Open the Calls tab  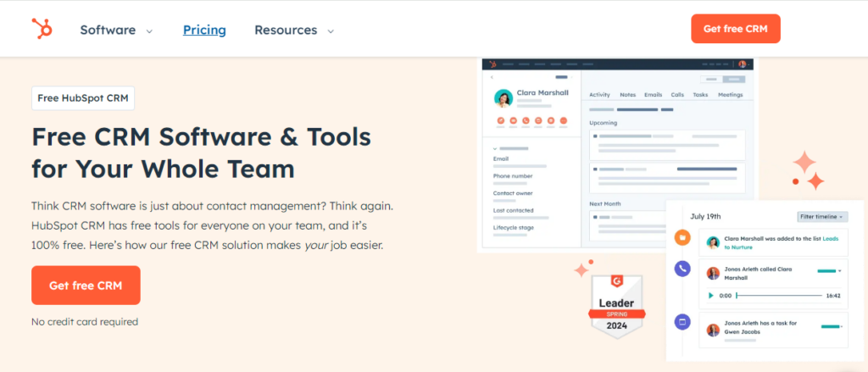pyautogui.click(x=677, y=95)
